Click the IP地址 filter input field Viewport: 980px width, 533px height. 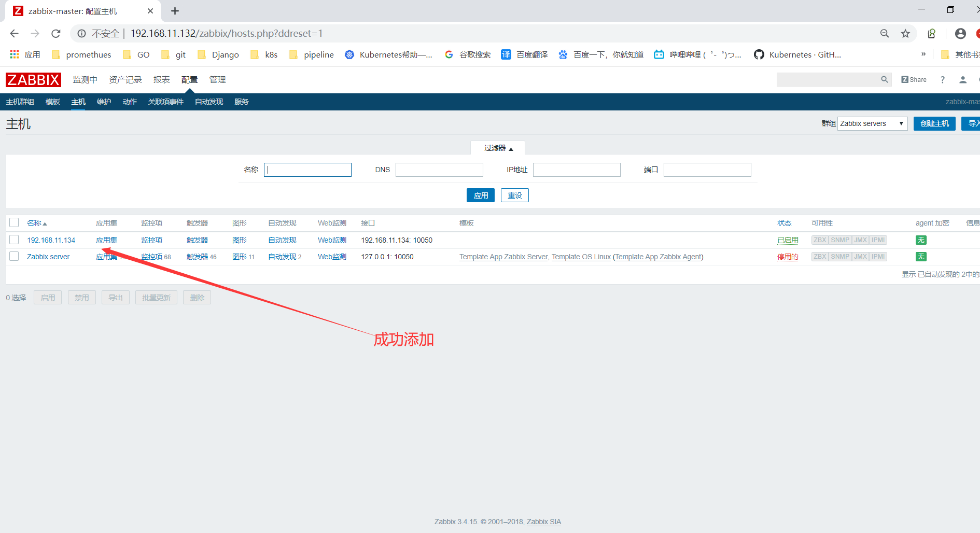point(577,170)
